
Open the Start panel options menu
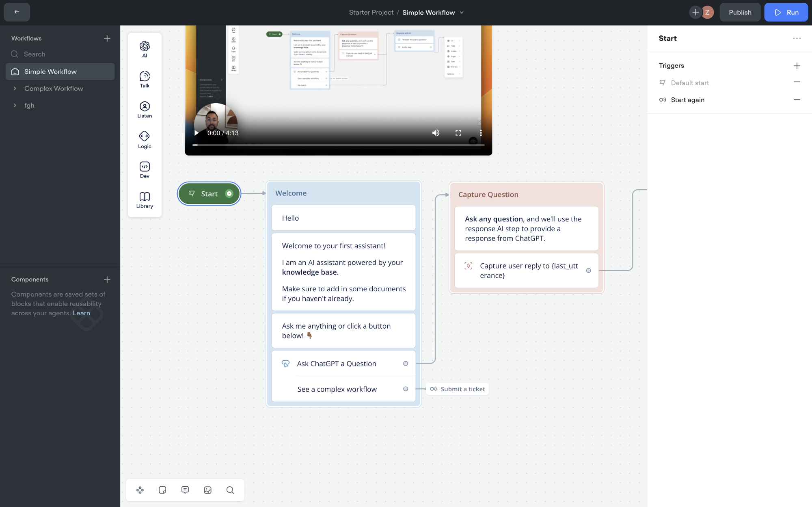(796, 38)
